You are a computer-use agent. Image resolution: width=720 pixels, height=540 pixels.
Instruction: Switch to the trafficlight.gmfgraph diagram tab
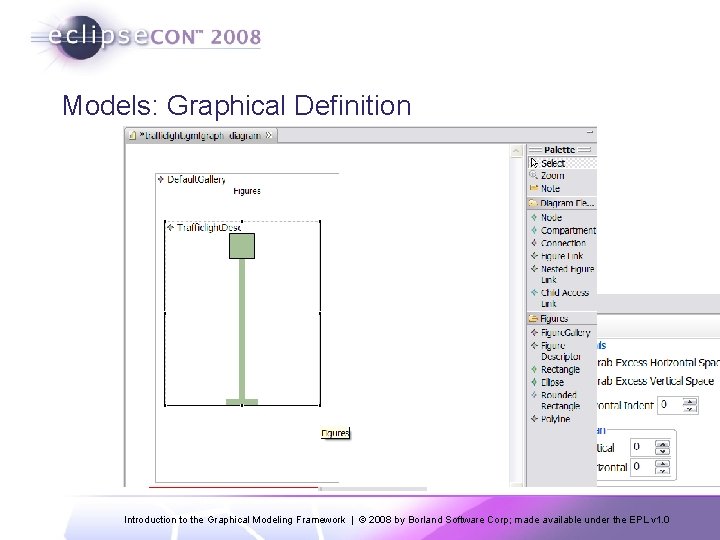pos(200,135)
